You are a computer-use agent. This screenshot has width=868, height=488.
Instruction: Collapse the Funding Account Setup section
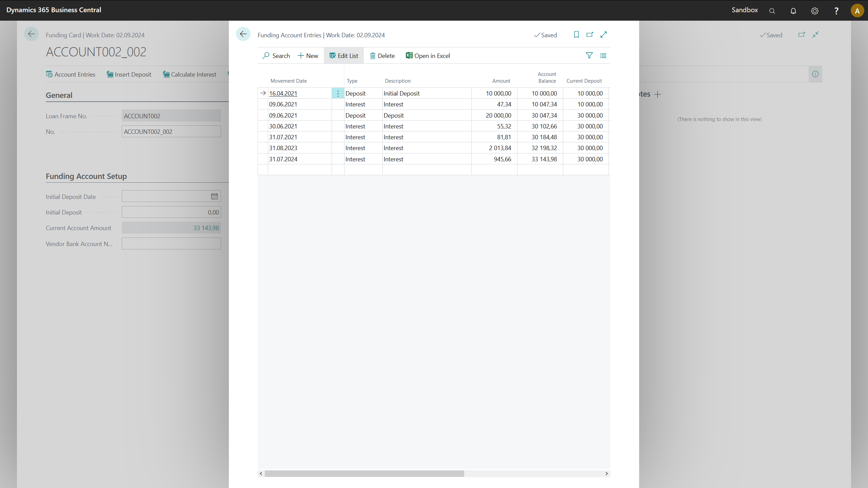tap(86, 176)
